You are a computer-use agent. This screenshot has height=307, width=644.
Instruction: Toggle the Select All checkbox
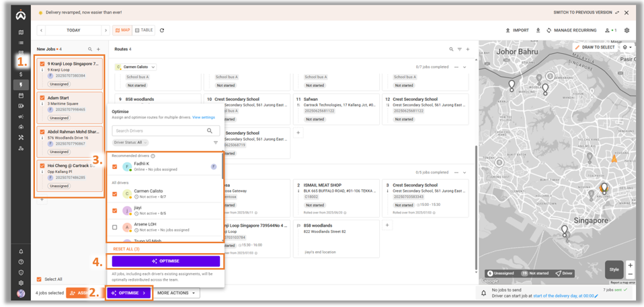coord(39,279)
